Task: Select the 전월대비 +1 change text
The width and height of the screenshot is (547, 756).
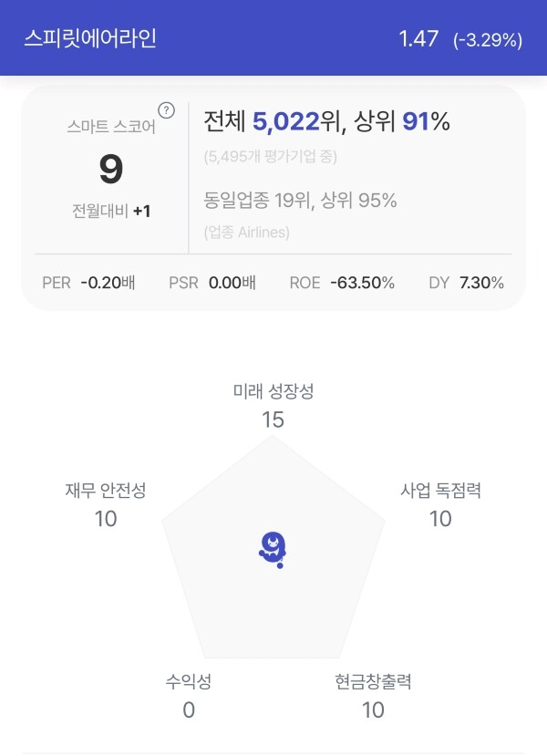Action: click(x=111, y=212)
